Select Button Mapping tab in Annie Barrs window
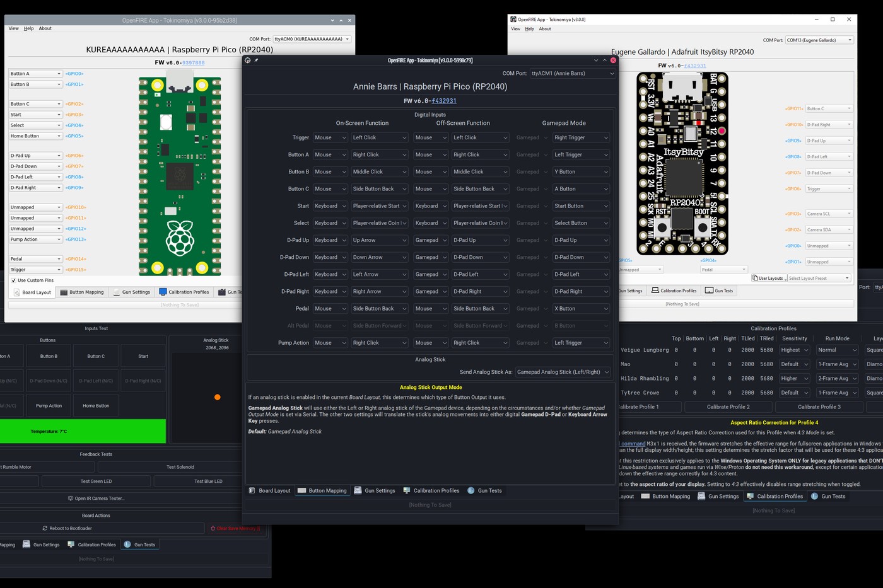The width and height of the screenshot is (883, 588). (x=322, y=490)
